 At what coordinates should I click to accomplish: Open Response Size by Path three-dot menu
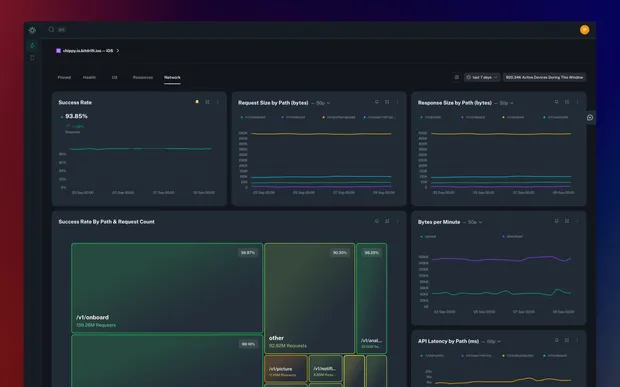(577, 102)
